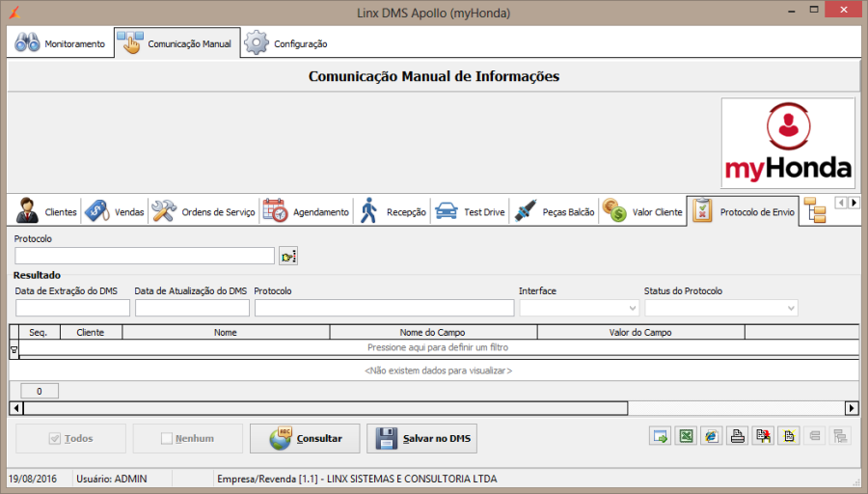The image size is (868, 494).
Task: Open the Monitoramento tab
Action: [x=61, y=43]
